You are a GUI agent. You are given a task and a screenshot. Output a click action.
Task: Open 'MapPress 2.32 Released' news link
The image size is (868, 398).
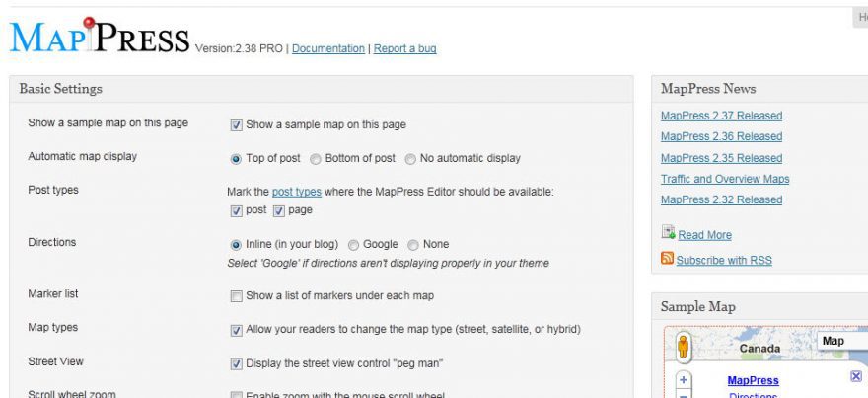click(x=721, y=199)
